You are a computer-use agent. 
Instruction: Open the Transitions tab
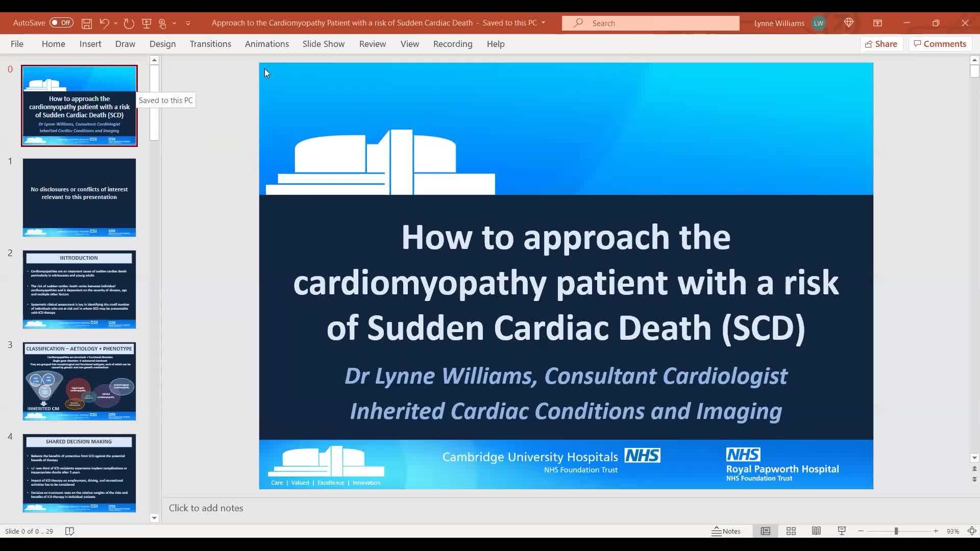coord(210,44)
